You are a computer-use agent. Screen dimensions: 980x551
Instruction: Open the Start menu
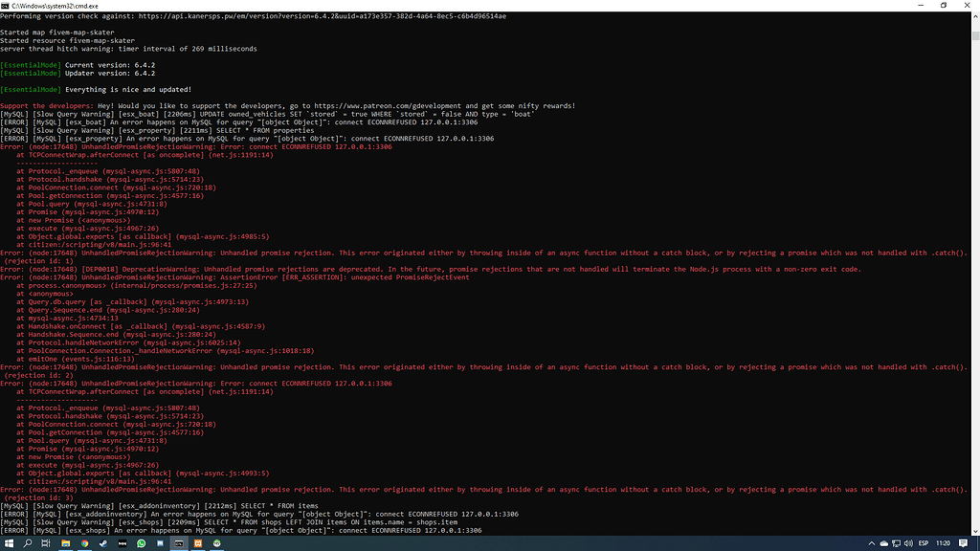point(10,542)
